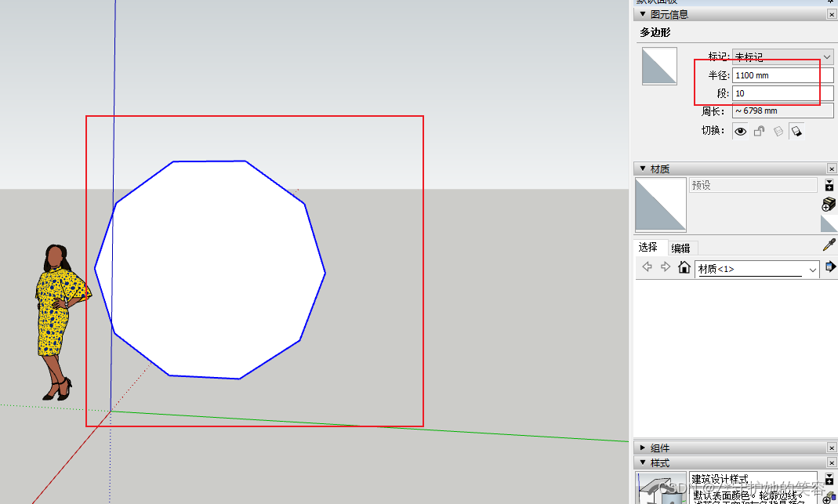Switch to the 编辑 tab
The height and width of the screenshot is (504, 838).
click(681, 248)
